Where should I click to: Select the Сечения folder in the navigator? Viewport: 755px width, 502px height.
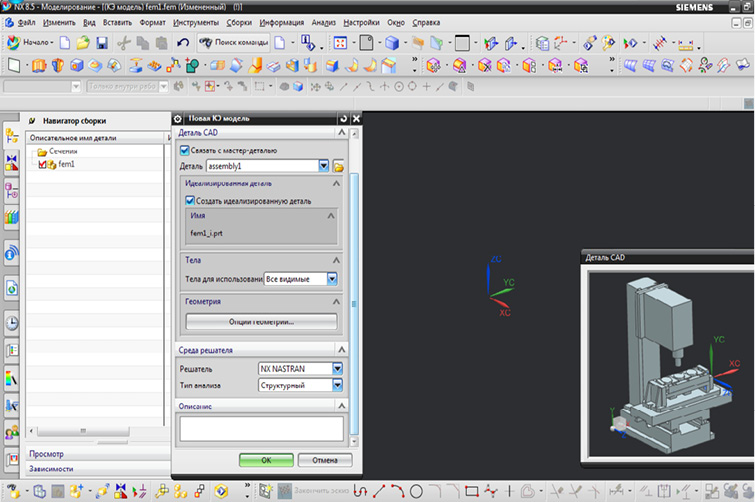[63, 151]
